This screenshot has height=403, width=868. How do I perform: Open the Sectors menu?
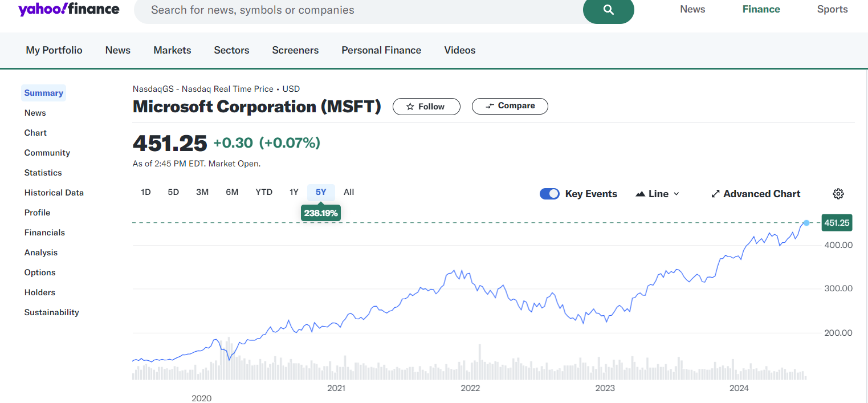click(231, 50)
